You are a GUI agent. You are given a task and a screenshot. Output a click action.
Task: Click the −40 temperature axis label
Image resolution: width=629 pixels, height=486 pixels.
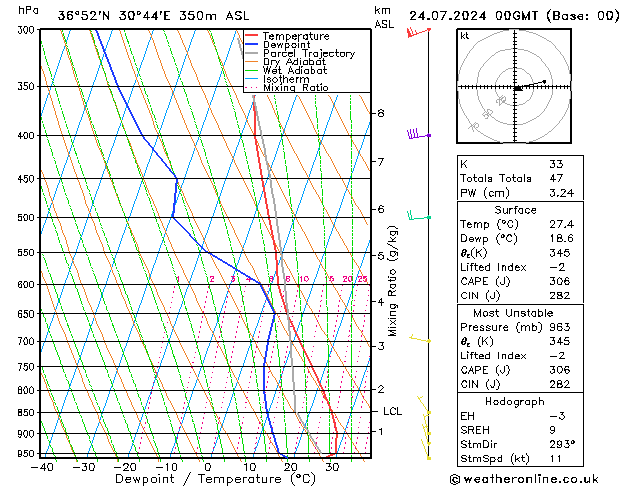(42, 467)
